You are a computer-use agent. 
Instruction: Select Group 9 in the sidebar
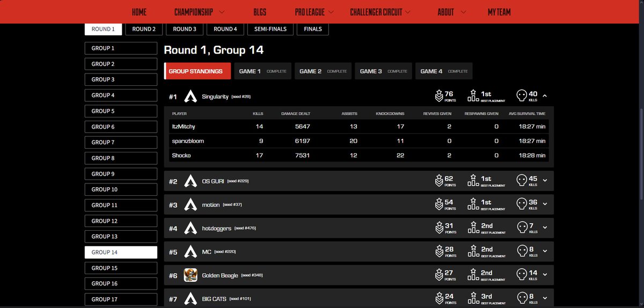[121, 174]
